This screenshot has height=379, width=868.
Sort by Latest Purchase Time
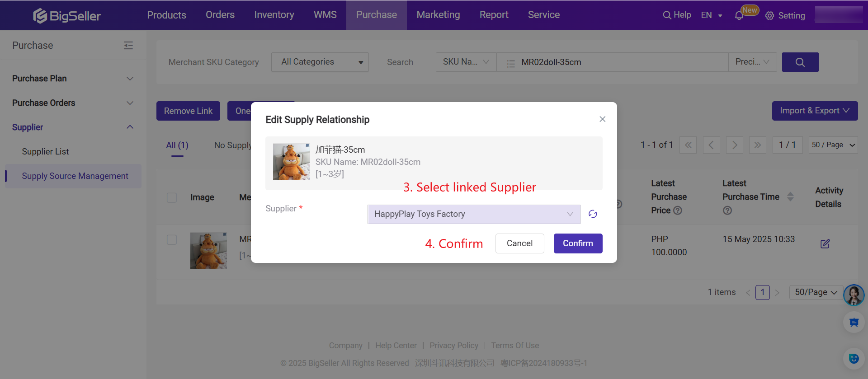tap(790, 197)
